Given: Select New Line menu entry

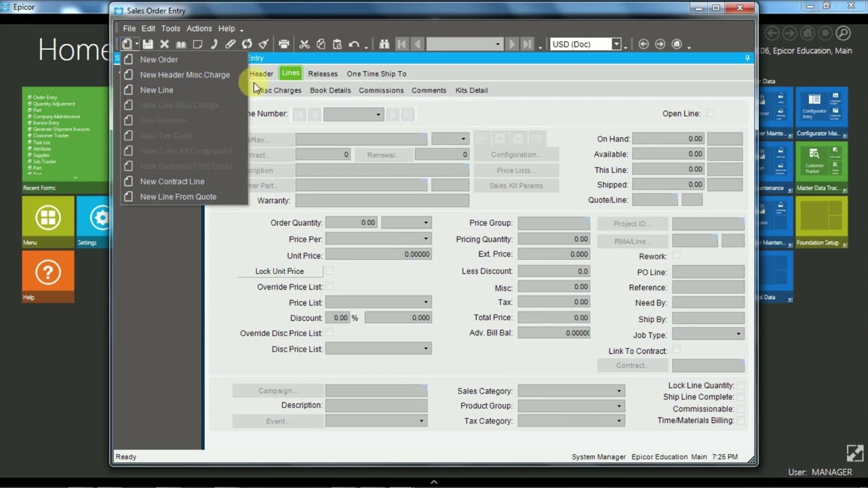Looking at the screenshot, I should (157, 90).
